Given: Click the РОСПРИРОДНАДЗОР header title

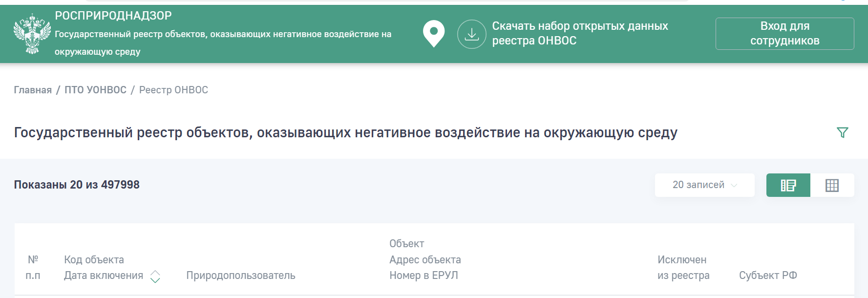Looking at the screenshot, I should pyautogui.click(x=113, y=16).
